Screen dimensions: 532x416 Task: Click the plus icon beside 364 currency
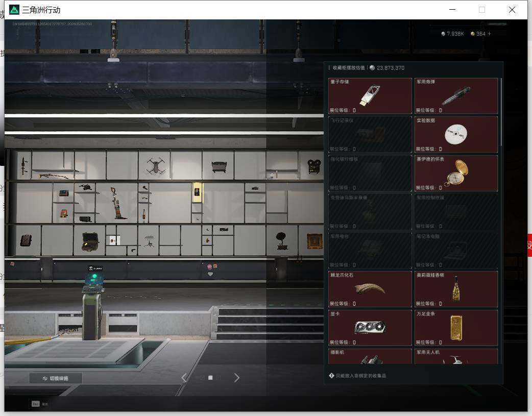(489, 34)
